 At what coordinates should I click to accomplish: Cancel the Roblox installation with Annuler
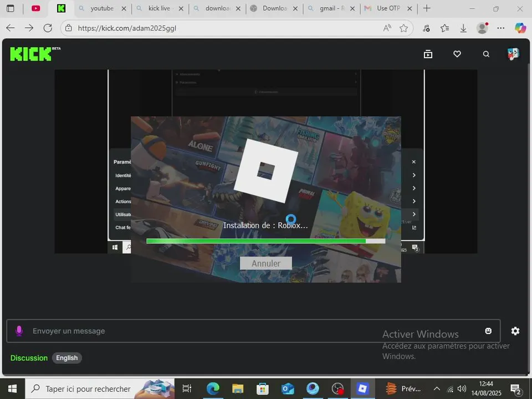(266, 263)
